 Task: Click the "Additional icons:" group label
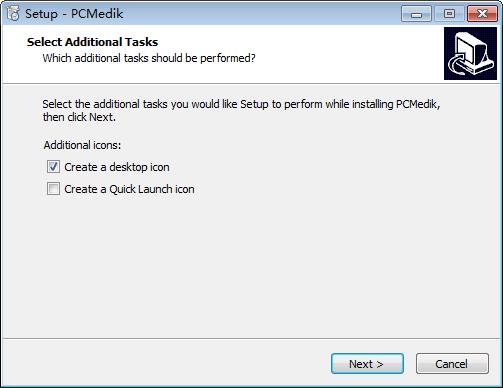point(82,145)
